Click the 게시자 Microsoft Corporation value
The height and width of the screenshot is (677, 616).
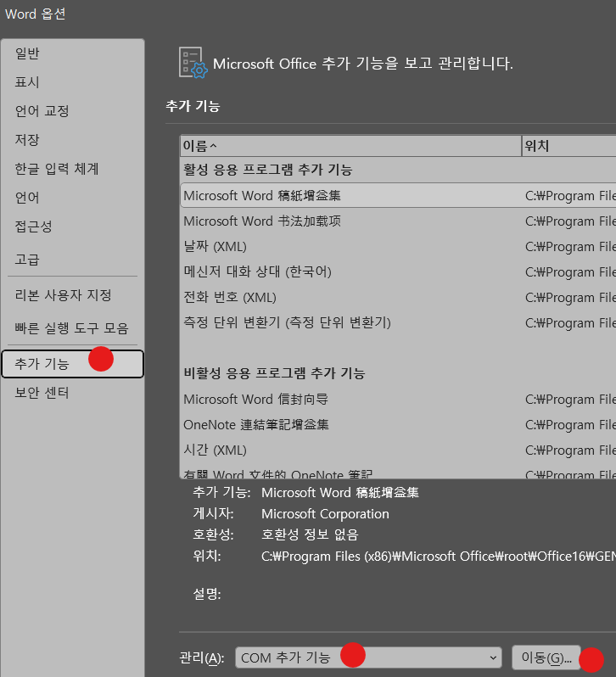click(x=325, y=514)
